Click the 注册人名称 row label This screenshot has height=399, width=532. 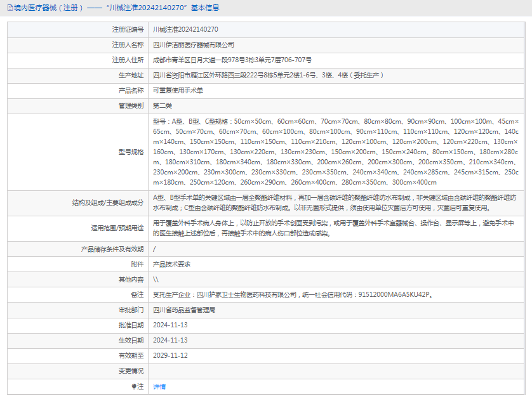128,45
